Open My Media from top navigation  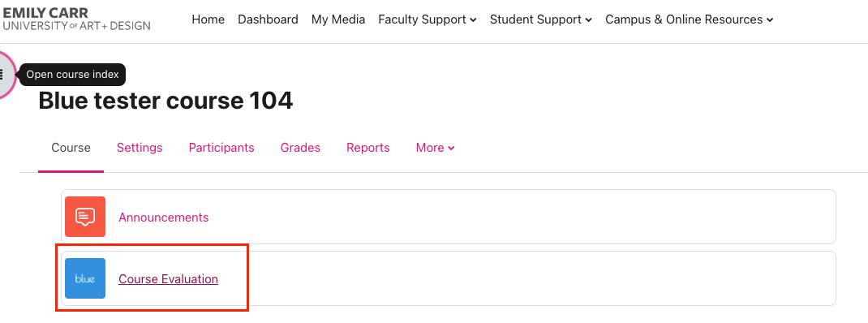pos(338,19)
